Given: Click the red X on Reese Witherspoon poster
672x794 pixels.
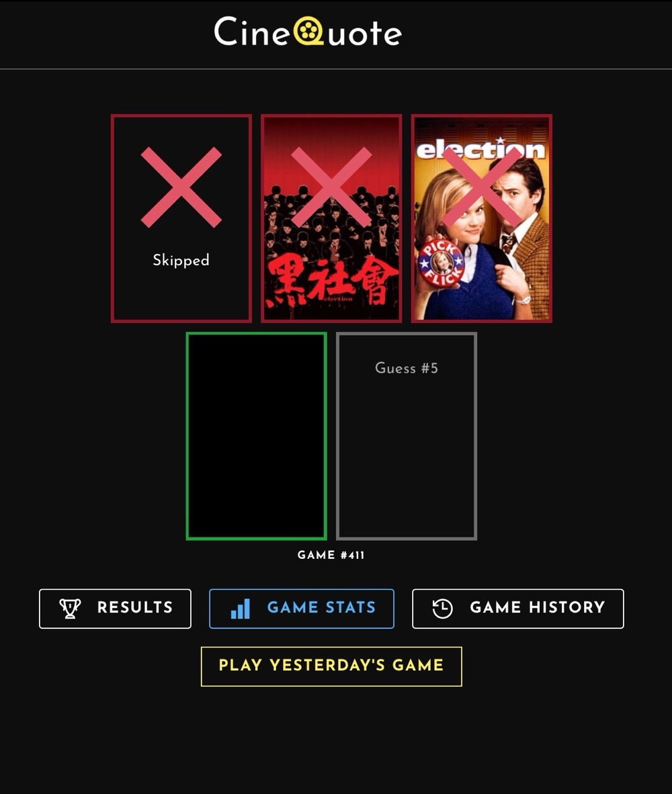Looking at the screenshot, I should pyautogui.click(x=482, y=187).
